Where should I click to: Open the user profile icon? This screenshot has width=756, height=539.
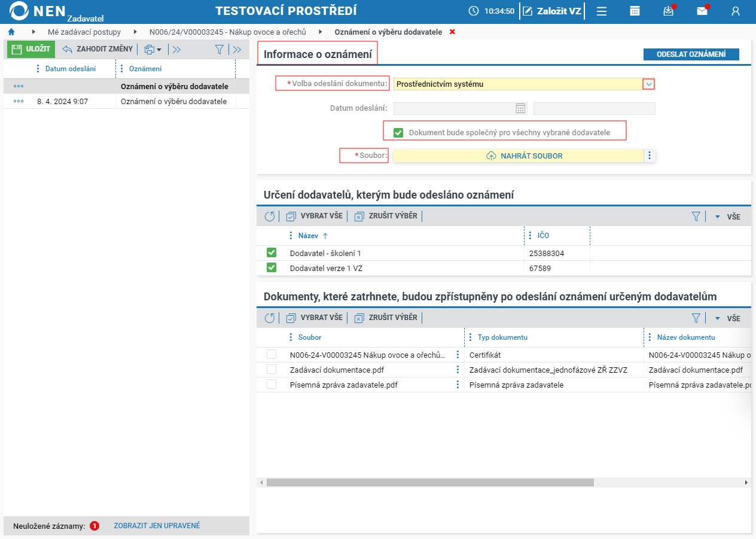(736, 11)
